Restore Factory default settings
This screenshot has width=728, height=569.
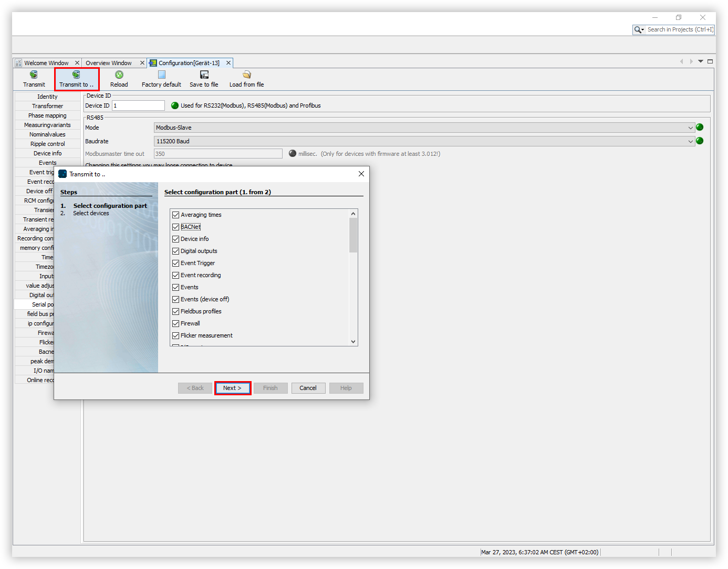click(161, 79)
